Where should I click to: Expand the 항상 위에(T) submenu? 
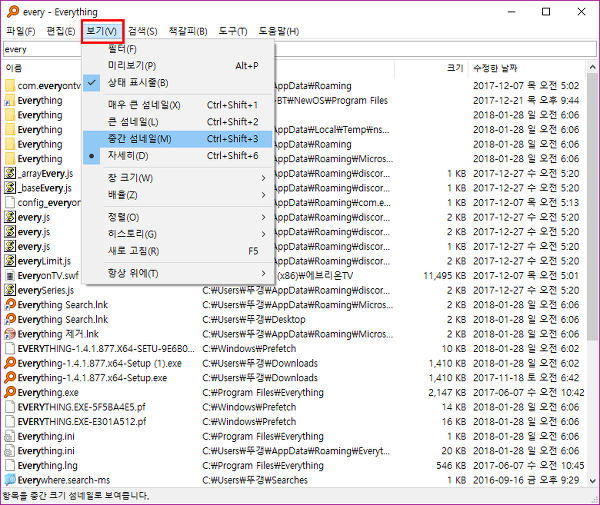[x=178, y=274]
